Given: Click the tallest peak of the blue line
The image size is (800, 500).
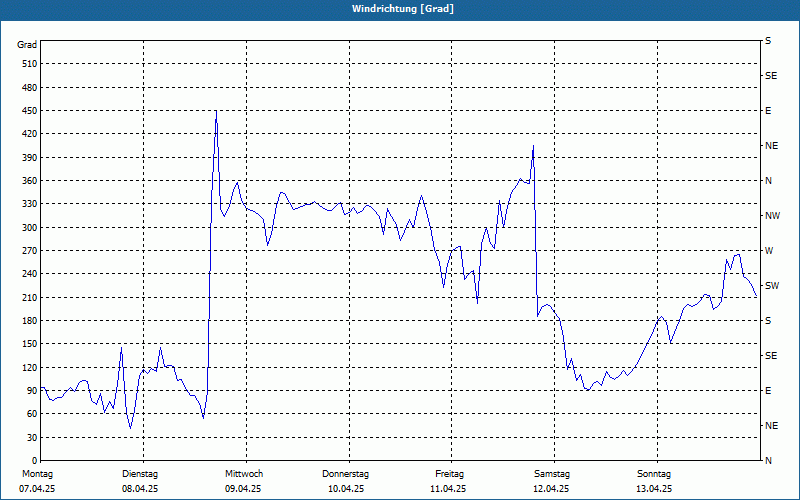Looking at the screenshot, I should (216, 111).
